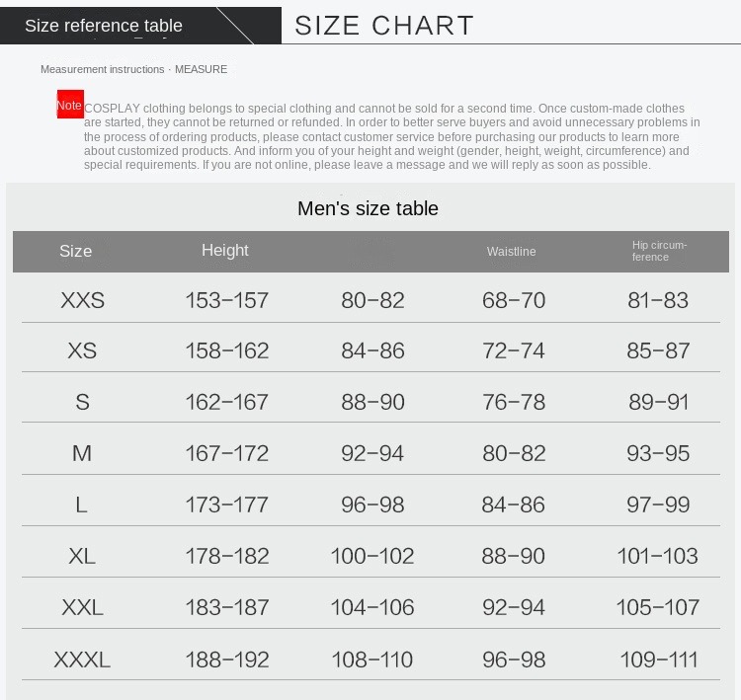Click the COSPLAY note paragraph text
This screenshot has width=741, height=700.
tap(392, 136)
